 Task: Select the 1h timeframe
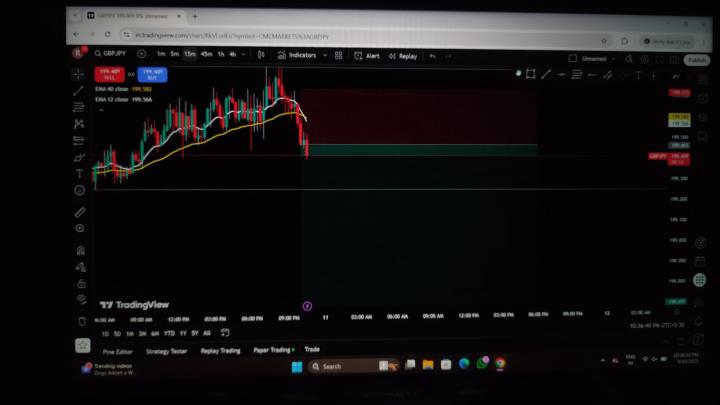tap(221, 54)
